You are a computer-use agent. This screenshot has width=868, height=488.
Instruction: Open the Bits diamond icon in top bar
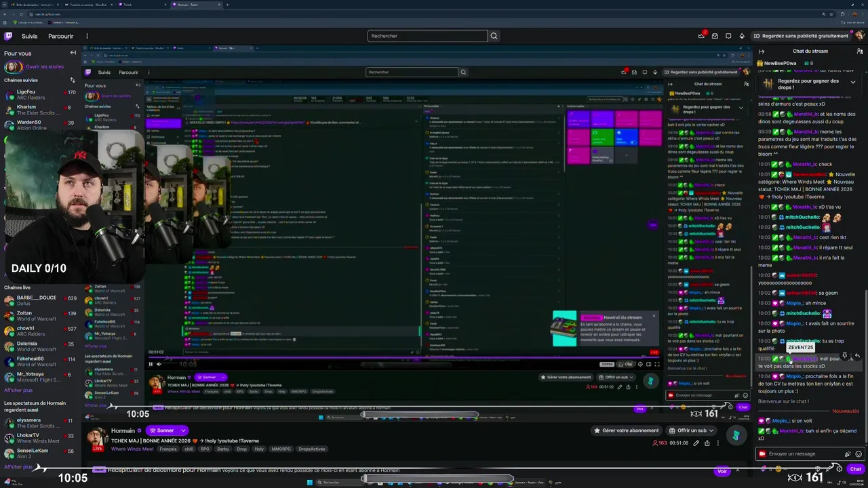tap(742, 36)
